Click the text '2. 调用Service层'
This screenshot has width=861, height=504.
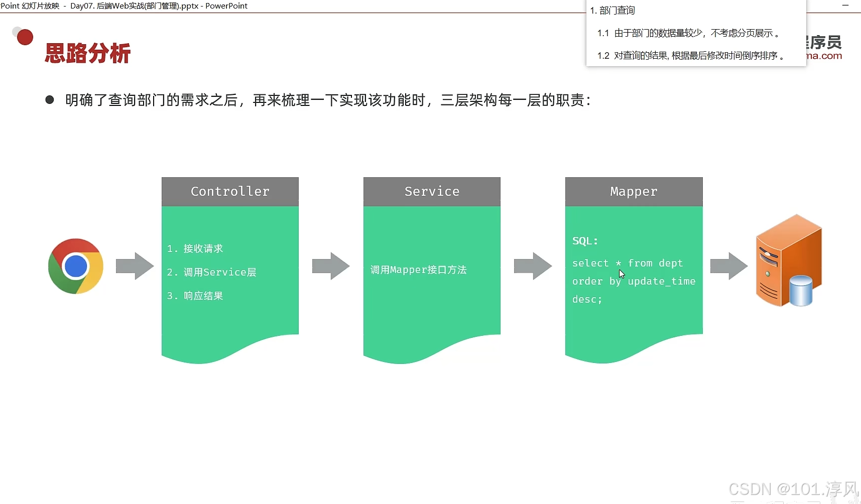[211, 272]
